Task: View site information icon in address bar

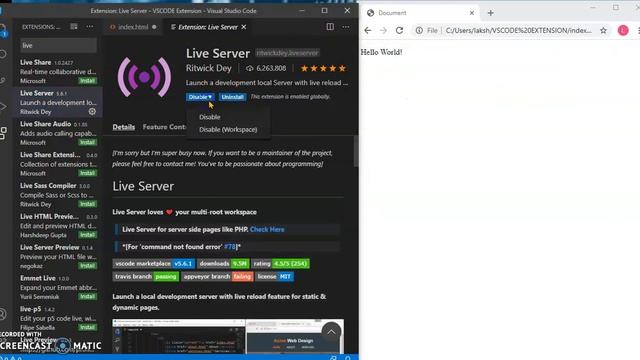Action: (x=419, y=30)
